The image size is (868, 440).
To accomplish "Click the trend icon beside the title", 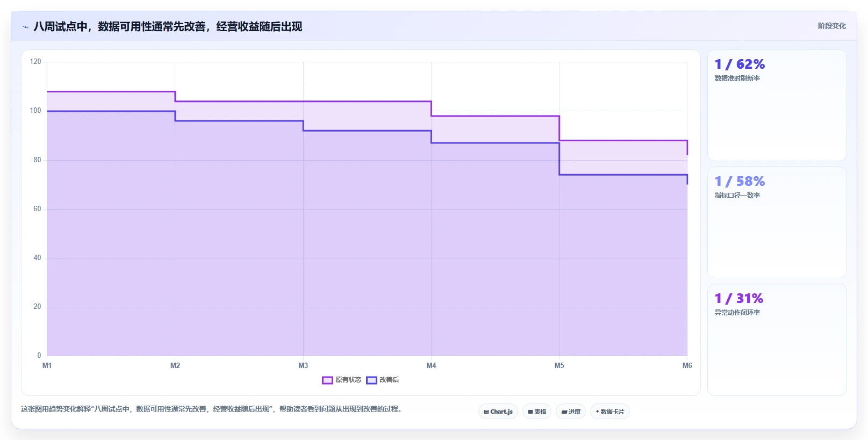I will pyautogui.click(x=25, y=27).
